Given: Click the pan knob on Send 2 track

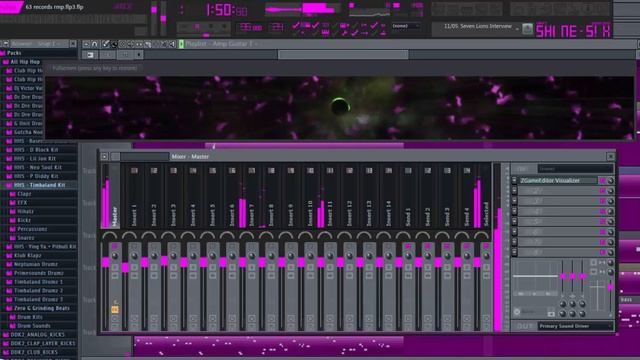Looking at the screenshot, I should tap(427, 256).
